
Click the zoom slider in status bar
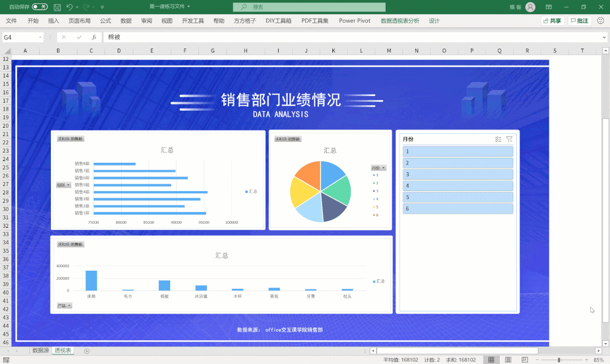coord(559,360)
